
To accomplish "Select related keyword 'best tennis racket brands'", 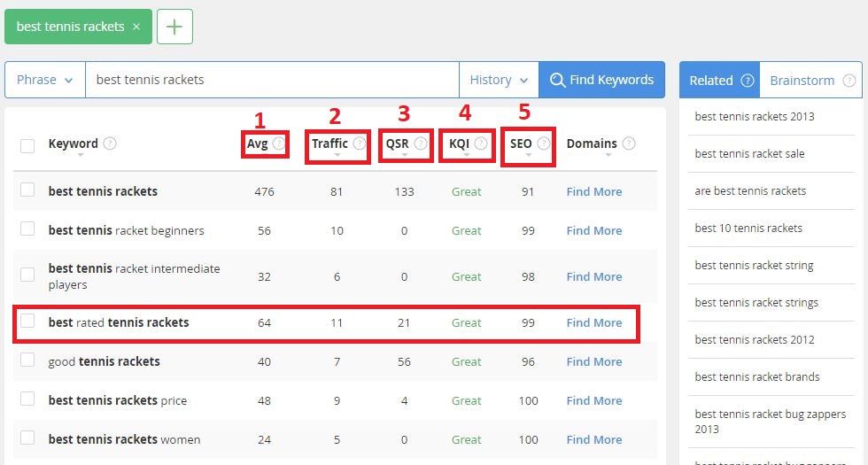I will (756, 376).
